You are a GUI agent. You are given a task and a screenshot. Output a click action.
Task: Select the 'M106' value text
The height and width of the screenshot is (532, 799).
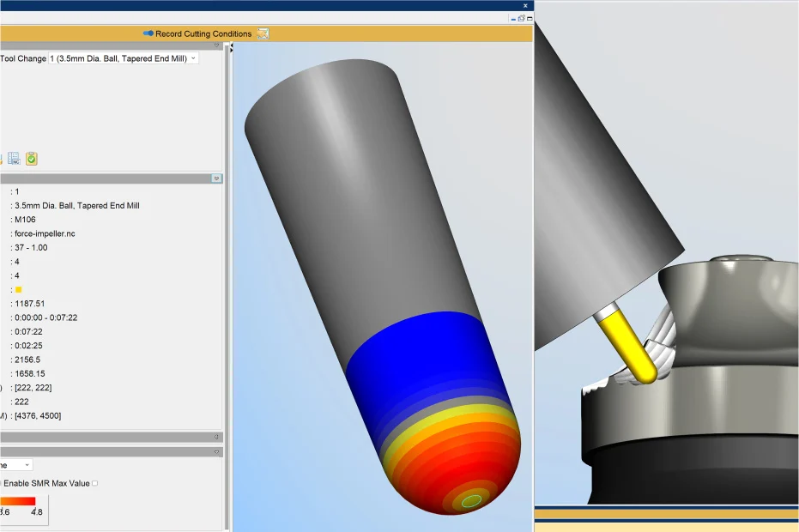(x=25, y=220)
